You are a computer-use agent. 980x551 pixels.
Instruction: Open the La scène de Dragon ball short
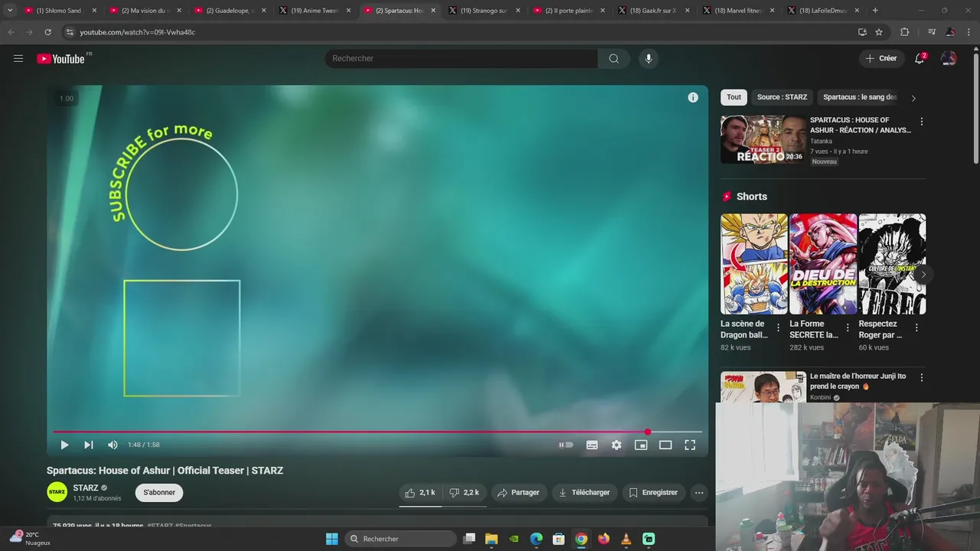(754, 264)
